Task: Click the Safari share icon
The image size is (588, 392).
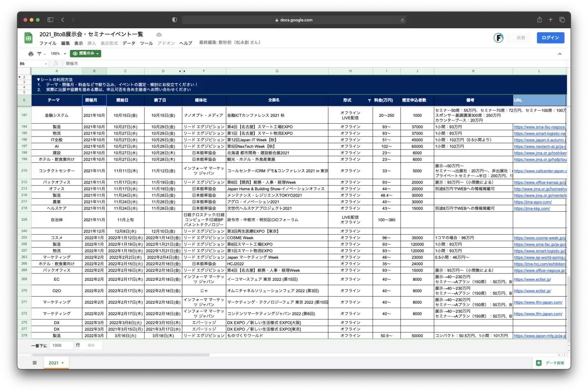Action: pos(539,19)
